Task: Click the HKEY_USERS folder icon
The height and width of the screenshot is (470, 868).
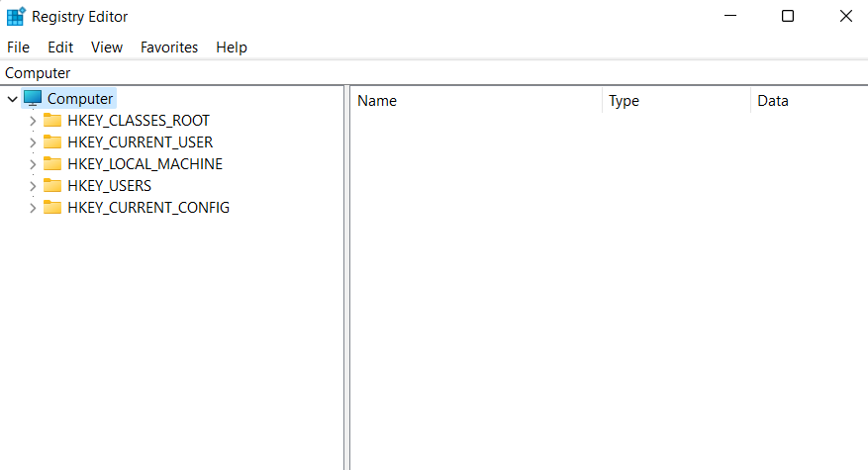Action: pos(52,186)
